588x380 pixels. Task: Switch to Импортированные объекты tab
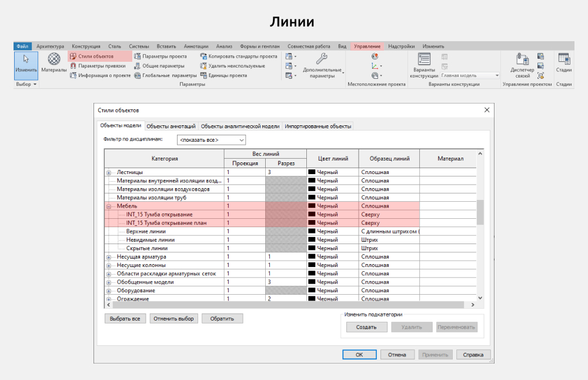(x=318, y=126)
